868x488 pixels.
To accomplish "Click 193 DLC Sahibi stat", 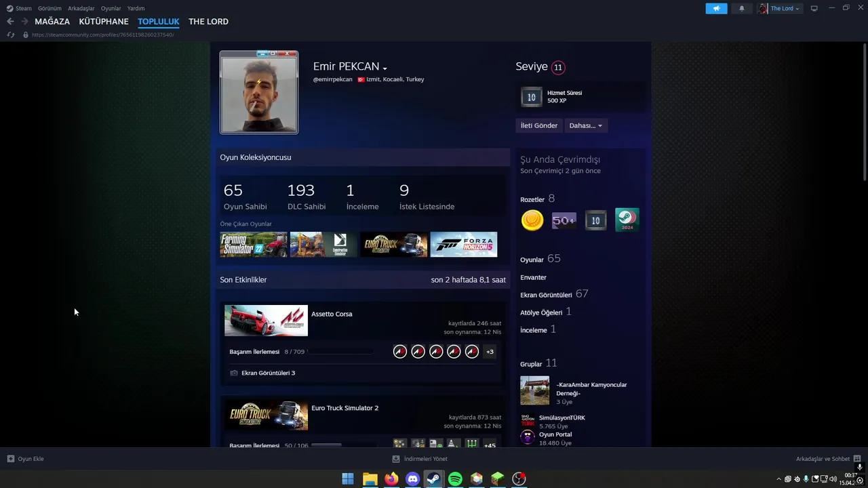I will click(x=307, y=197).
